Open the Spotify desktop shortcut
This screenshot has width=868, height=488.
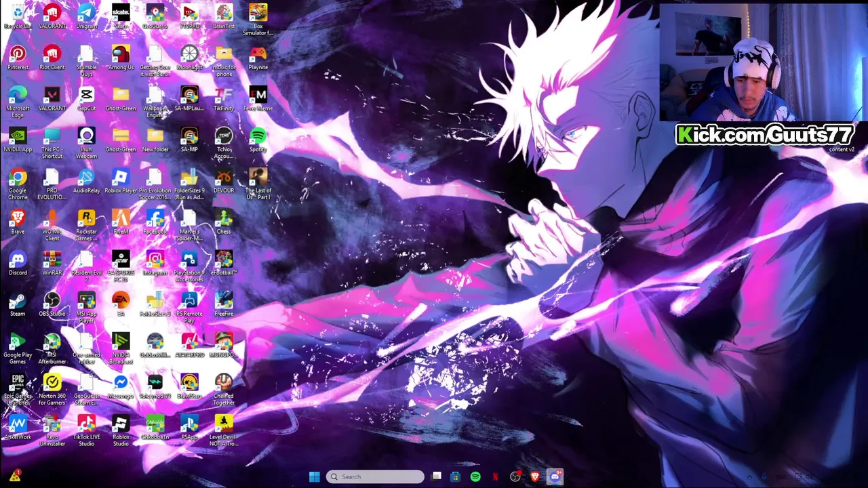coord(258,140)
